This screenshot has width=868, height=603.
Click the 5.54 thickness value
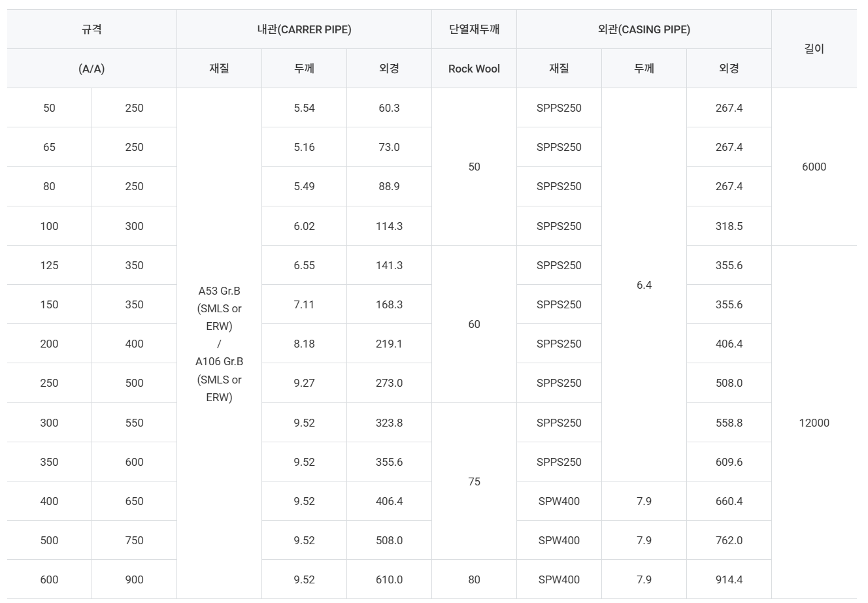304,108
